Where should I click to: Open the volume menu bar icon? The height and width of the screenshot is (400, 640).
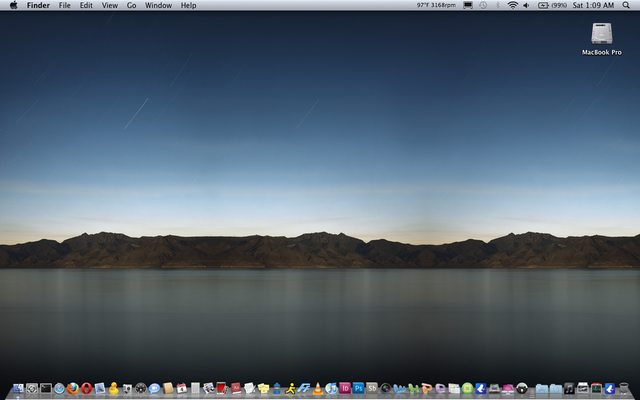click(x=526, y=5)
